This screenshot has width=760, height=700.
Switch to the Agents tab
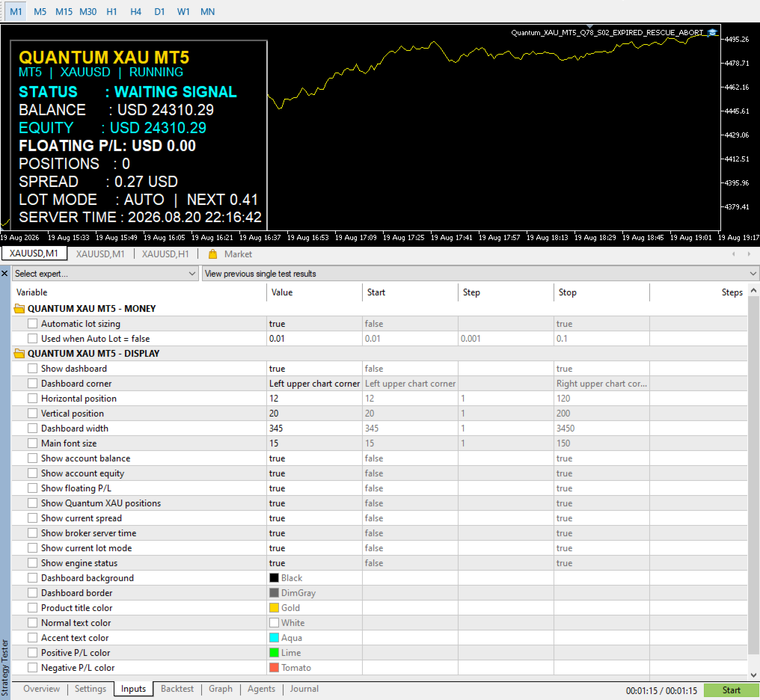(x=261, y=689)
